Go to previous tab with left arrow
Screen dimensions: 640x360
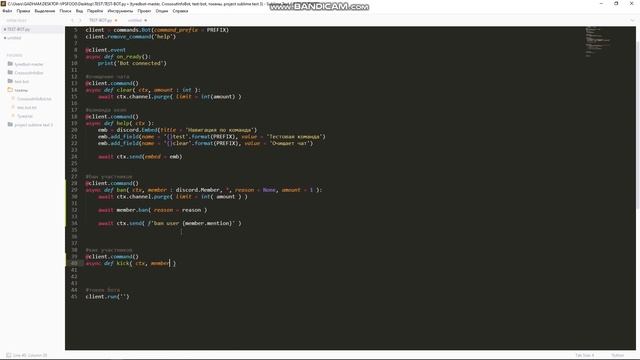point(72,20)
